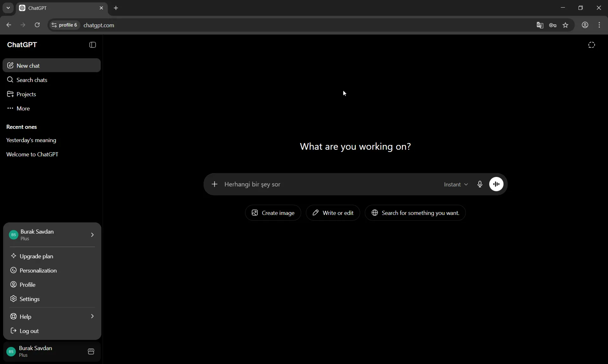Screen dimensions: 608x364
Task: Bookmark this page with star icon
Action: (566, 25)
